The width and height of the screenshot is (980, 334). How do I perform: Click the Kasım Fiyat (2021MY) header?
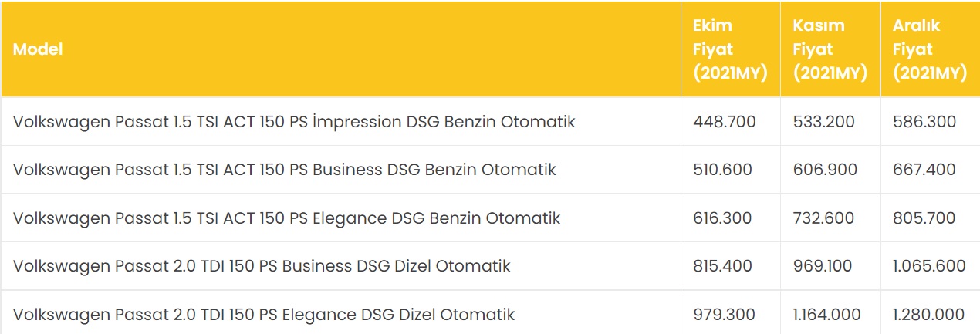point(830,49)
